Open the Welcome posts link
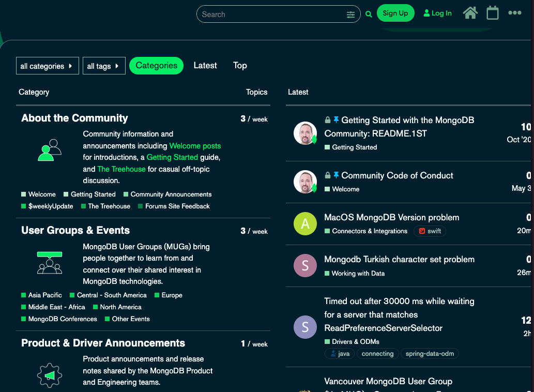 coord(195,146)
